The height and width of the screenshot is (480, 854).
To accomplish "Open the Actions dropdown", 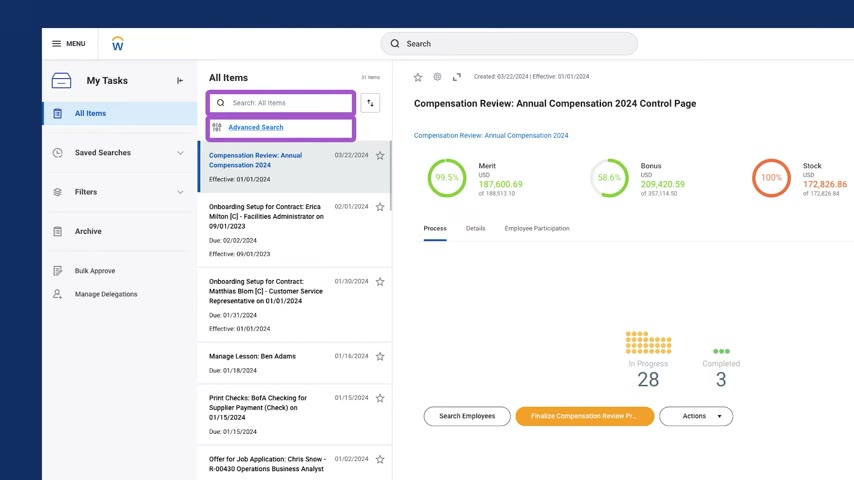I will pos(696,416).
